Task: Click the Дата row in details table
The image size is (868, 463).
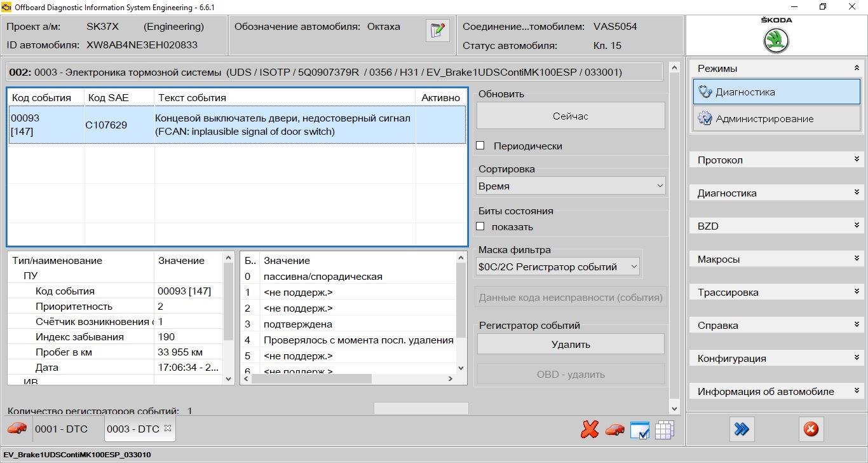Action: [x=116, y=367]
